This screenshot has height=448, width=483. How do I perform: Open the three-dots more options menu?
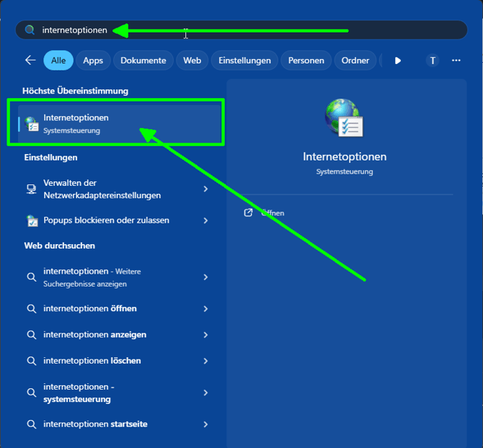456,61
